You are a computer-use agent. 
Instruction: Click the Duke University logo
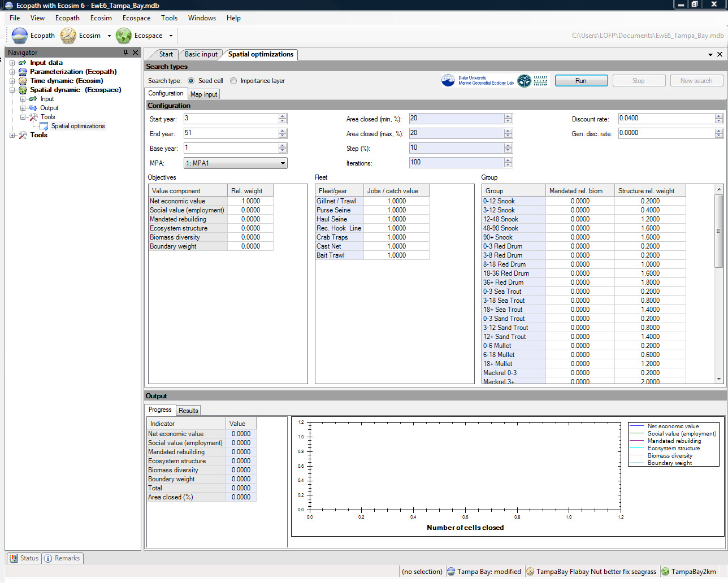click(x=478, y=81)
